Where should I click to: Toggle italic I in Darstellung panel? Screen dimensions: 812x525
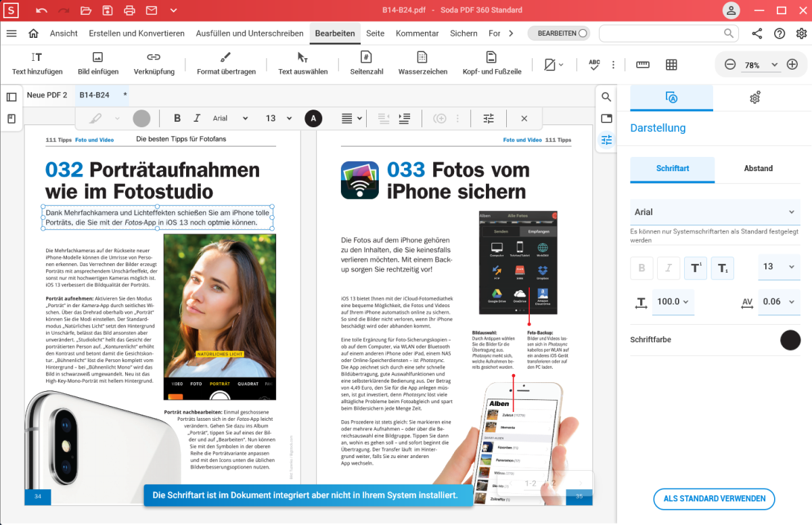(x=669, y=268)
